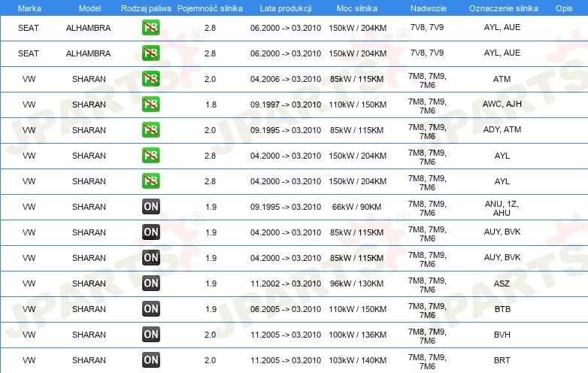Click the Oznaczenie silnika column header
588x373 pixels.
pyautogui.click(x=504, y=8)
